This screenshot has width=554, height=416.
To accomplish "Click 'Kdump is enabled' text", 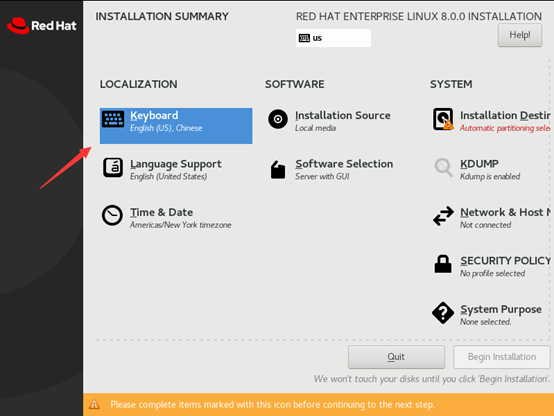I will (490, 176).
